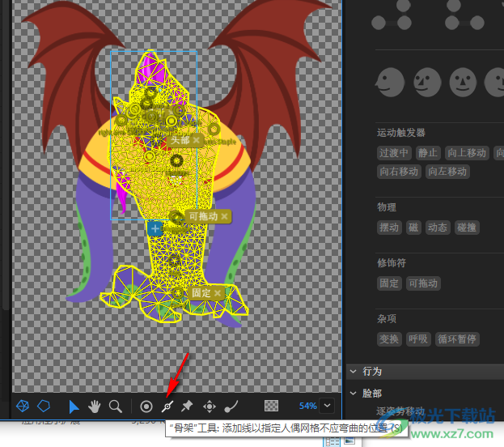This screenshot has height=447, width=504.
Task: Choose the second three-dot limb joint icon
Action: pyautogui.click(x=464, y=15)
